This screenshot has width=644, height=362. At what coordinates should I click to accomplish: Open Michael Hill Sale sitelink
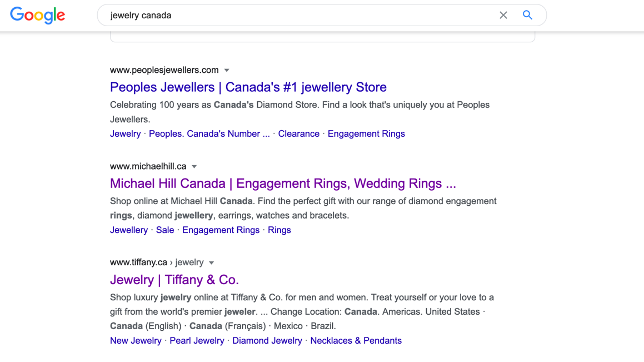165,230
